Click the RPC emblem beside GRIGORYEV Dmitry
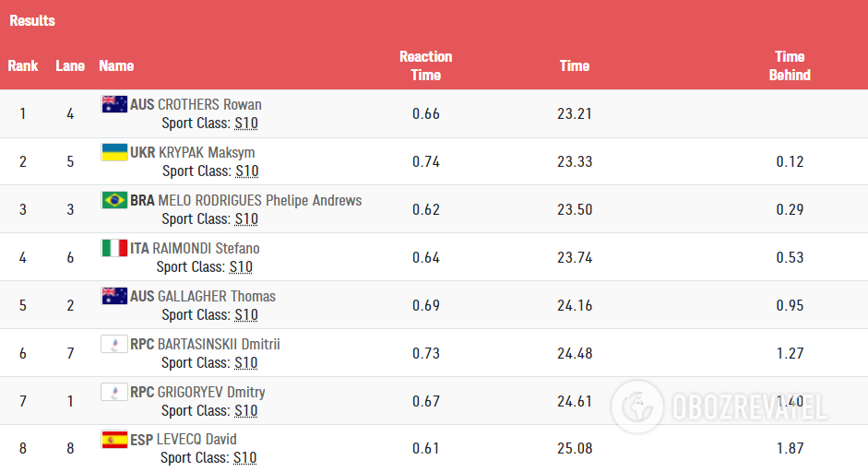This screenshot has width=868, height=472. tap(114, 392)
